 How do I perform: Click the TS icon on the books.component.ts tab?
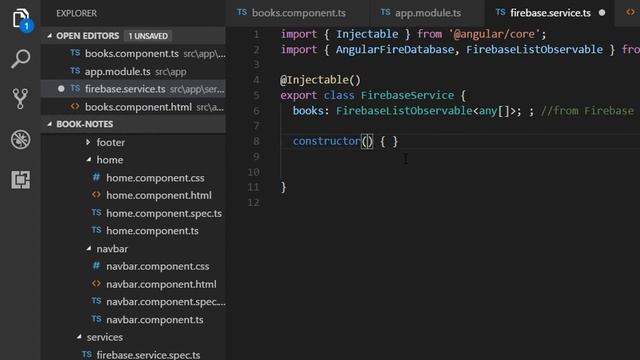click(242, 12)
